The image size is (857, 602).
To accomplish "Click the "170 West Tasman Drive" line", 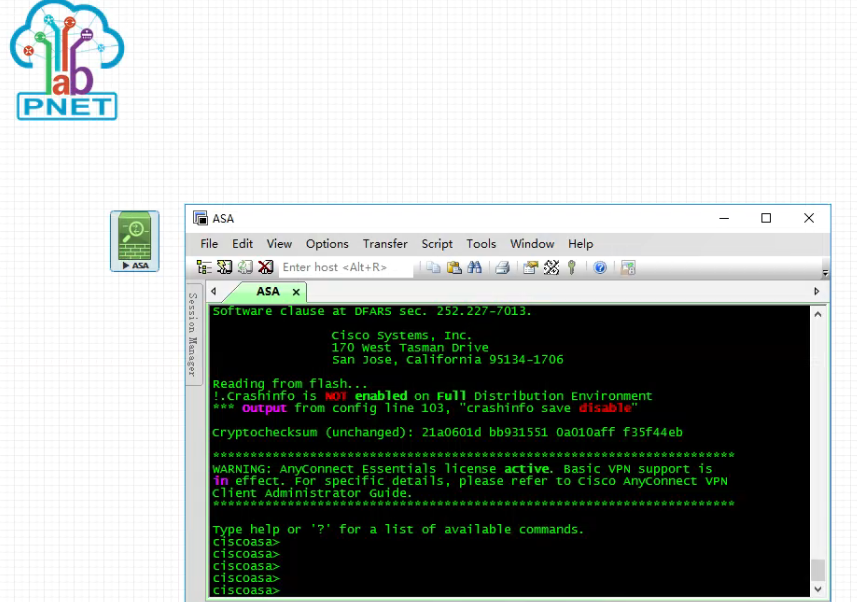I will click(410, 347).
